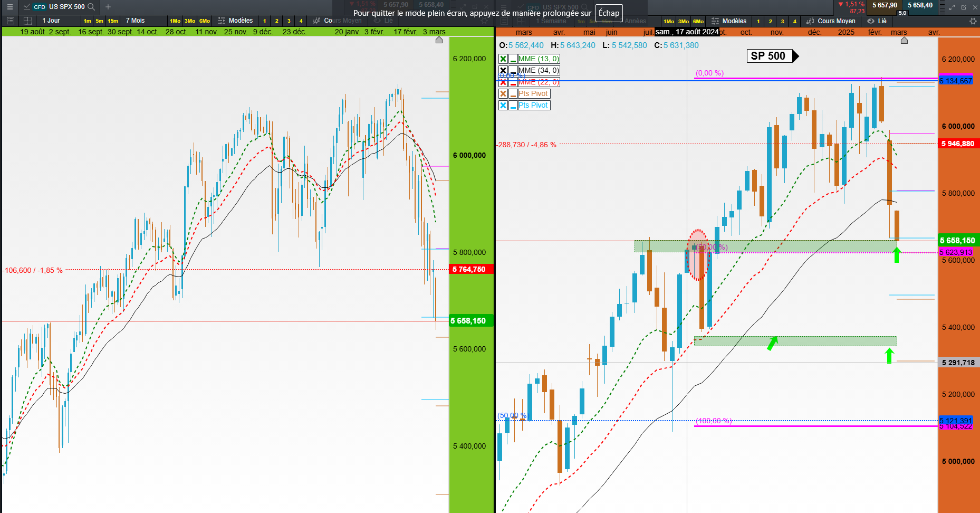Toggle visibility of the orange Pts Pivot line
This screenshot has height=513, width=980.
click(x=513, y=93)
